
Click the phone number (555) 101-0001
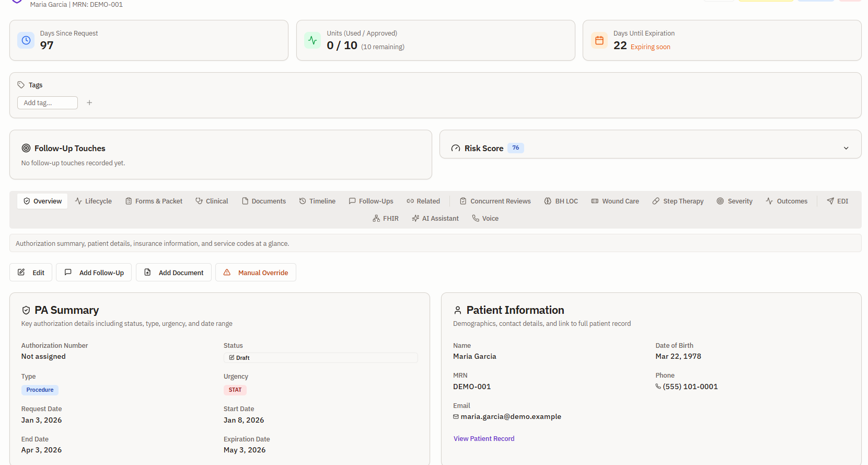(690, 387)
